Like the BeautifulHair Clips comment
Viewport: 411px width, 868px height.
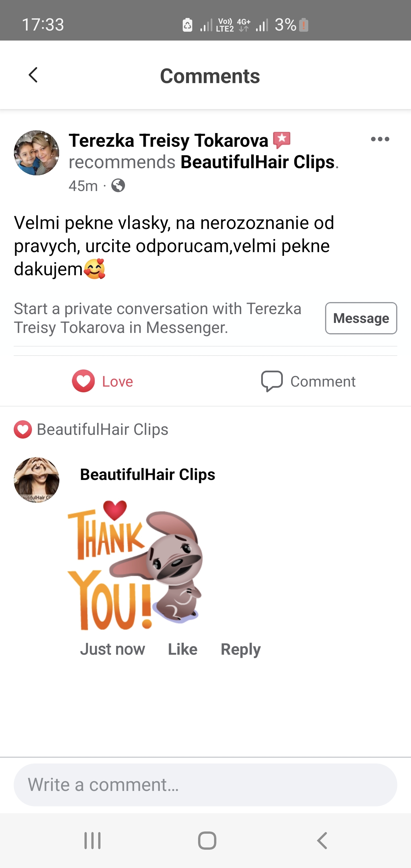click(183, 649)
